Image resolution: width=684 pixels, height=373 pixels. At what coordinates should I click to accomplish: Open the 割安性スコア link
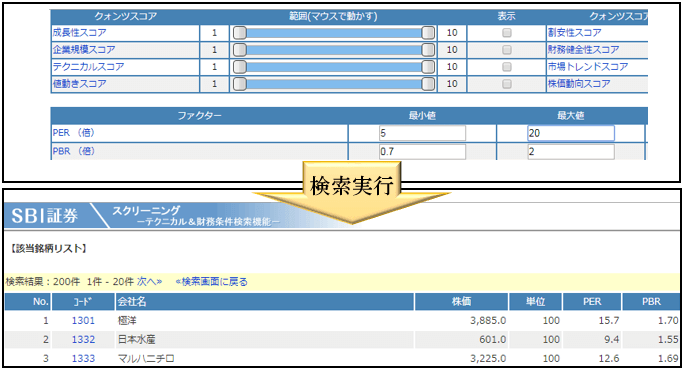575,33
